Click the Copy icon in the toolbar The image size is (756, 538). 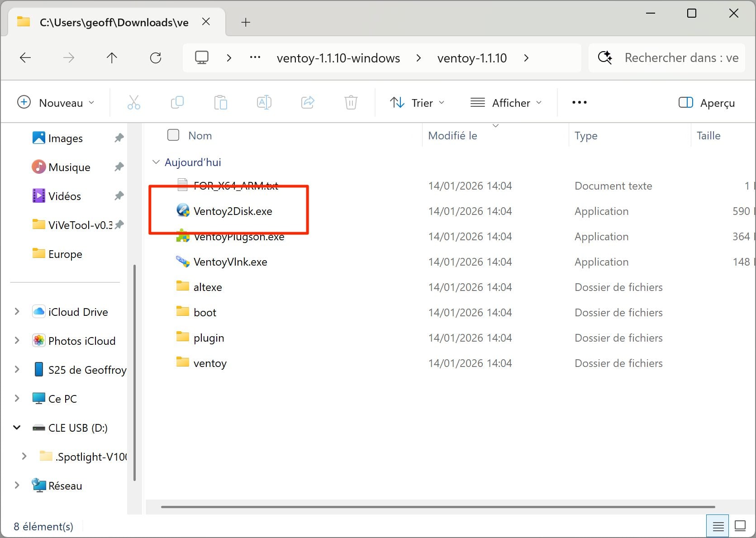point(177,102)
